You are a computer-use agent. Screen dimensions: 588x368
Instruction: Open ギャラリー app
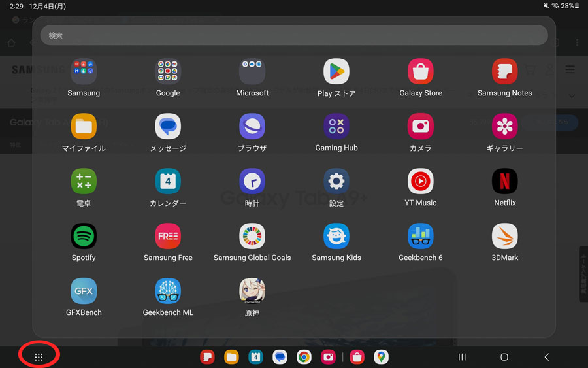click(505, 126)
